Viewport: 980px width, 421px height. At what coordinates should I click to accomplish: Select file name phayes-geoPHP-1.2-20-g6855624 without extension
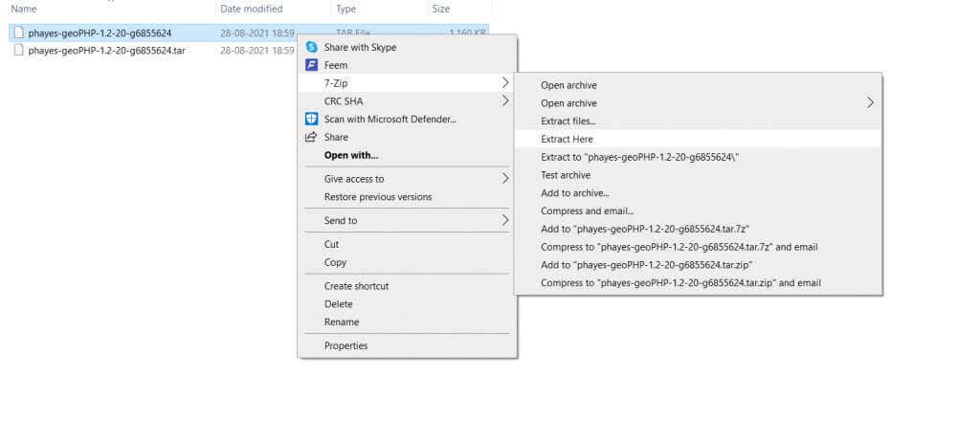pos(100,33)
